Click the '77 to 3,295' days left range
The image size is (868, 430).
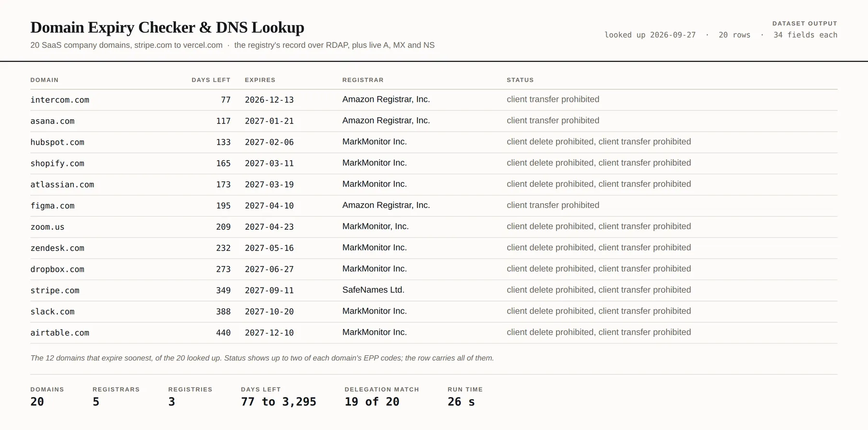click(x=279, y=402)
